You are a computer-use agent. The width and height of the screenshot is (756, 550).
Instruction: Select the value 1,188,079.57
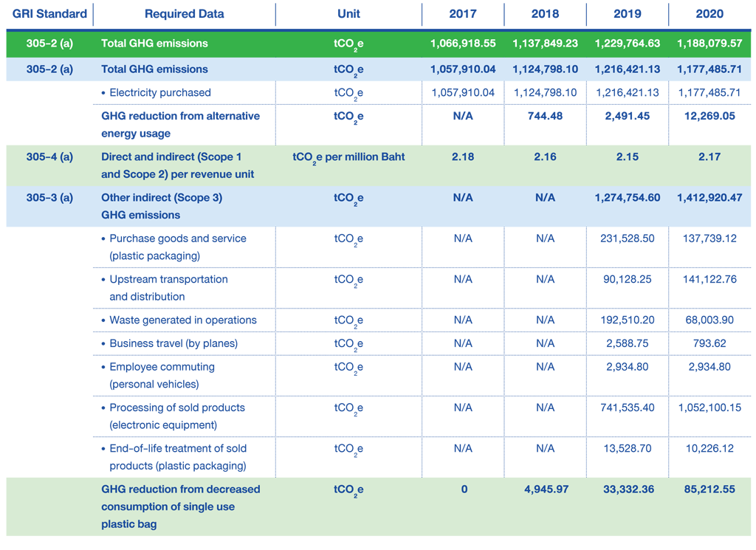coord(709,44)
